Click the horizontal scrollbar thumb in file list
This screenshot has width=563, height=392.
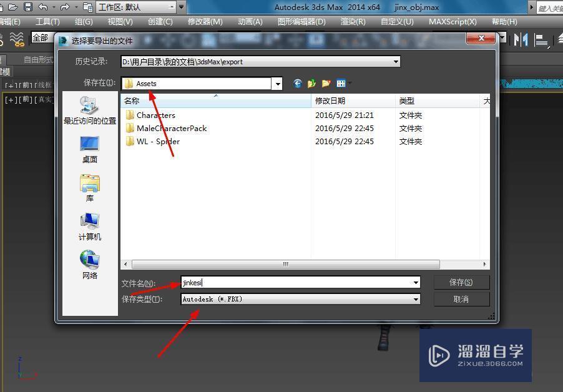(285, 264)
